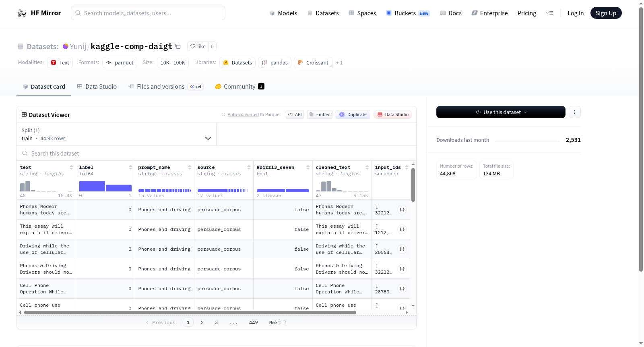Open the Yunij user profile link
The image size is (644, 347).
point(78,47)
